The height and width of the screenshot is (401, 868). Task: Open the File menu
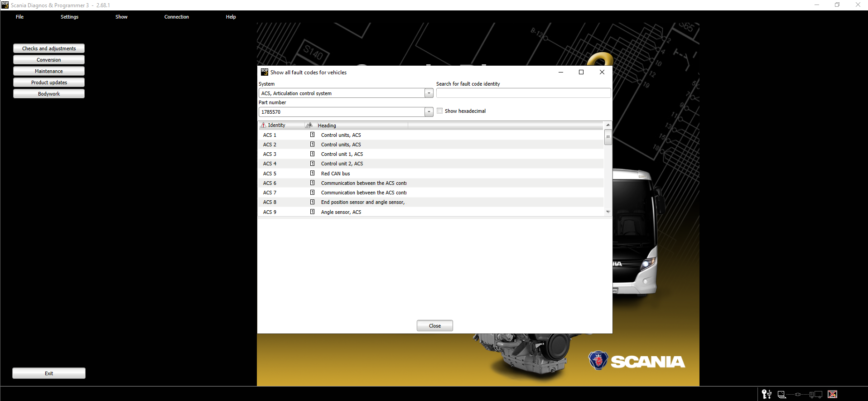coord(19,17)
